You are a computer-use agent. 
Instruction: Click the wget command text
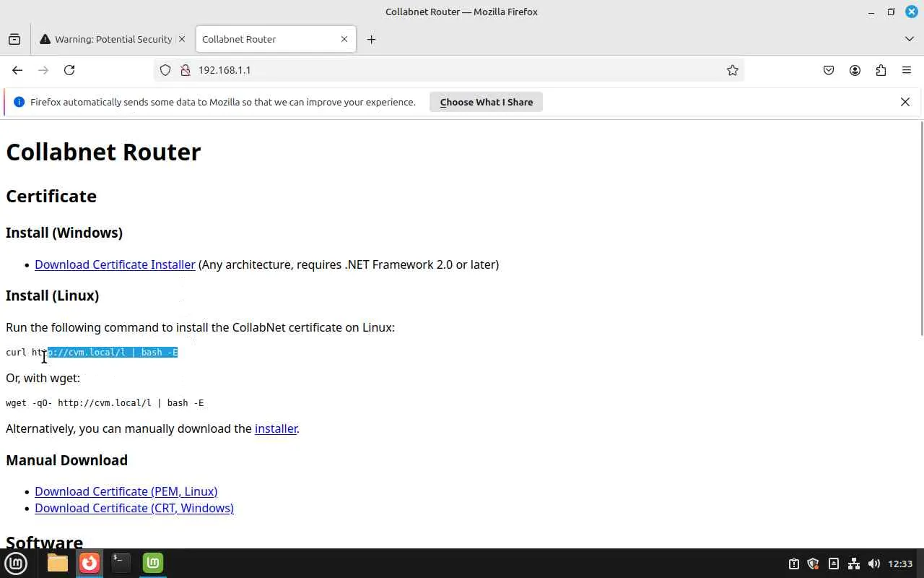pos(105,403)
